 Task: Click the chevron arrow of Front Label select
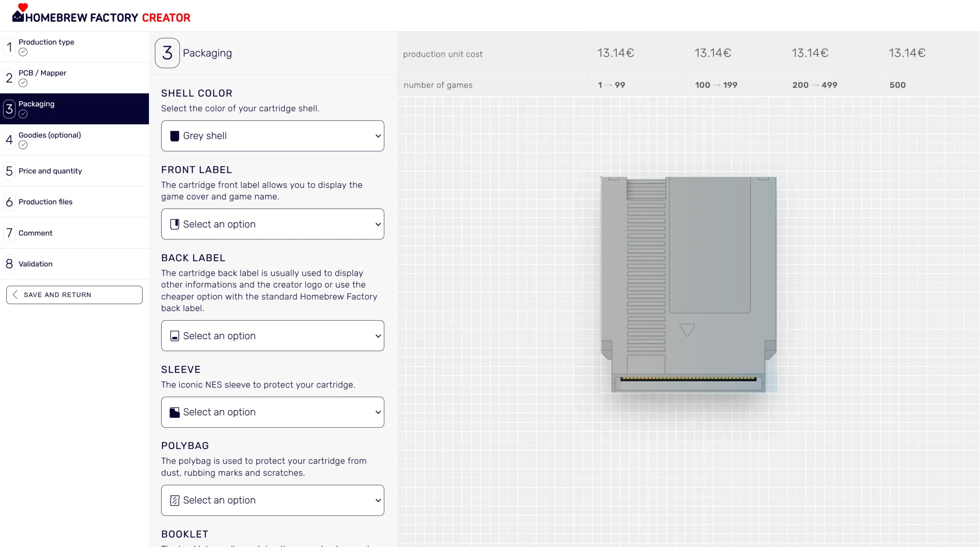pyautogui.click(x=378, y=224)
